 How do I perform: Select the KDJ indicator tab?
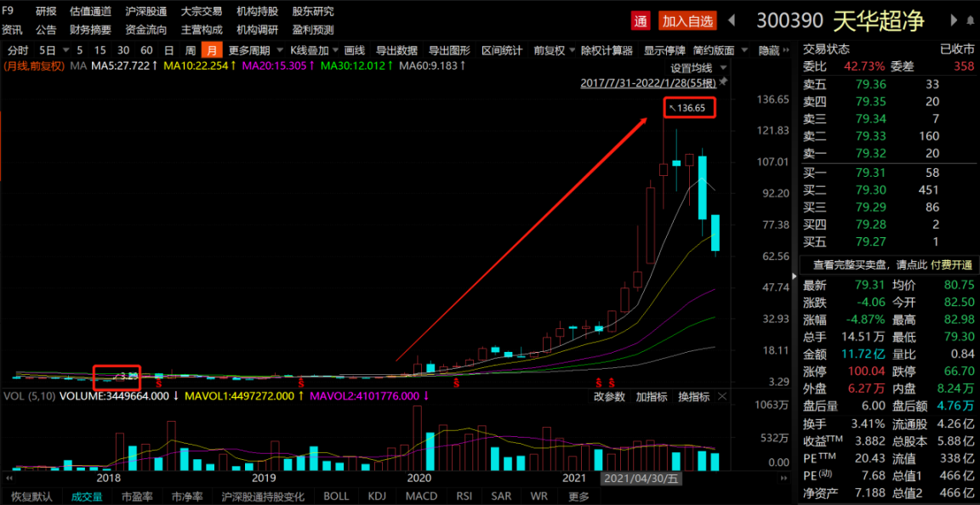377,496
